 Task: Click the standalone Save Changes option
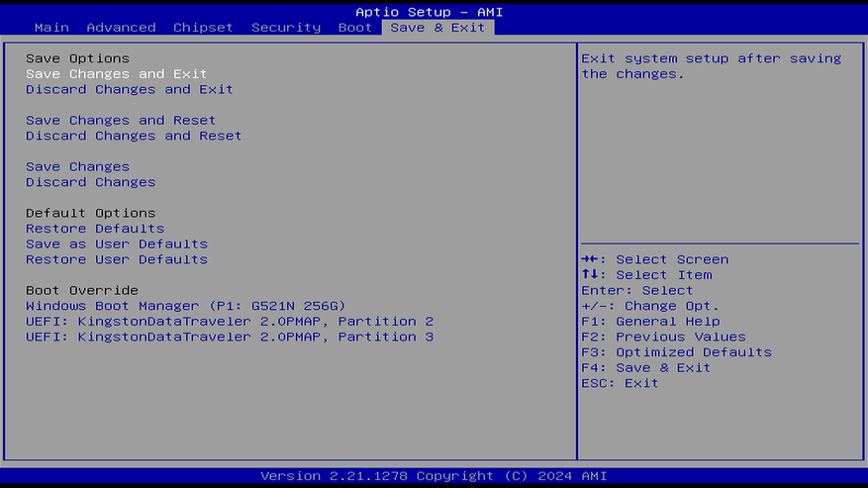click(77, 166)
